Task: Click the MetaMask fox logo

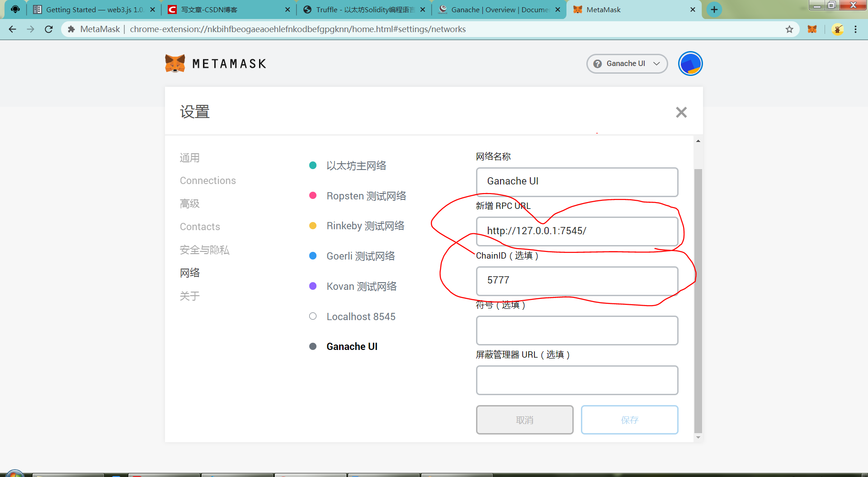Action: click(x=176, y=63)
